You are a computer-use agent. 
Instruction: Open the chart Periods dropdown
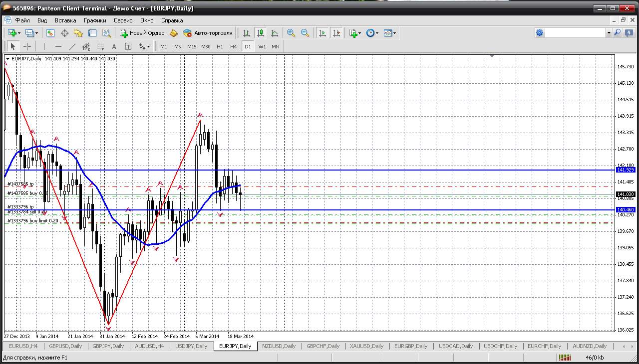[372, 33]
